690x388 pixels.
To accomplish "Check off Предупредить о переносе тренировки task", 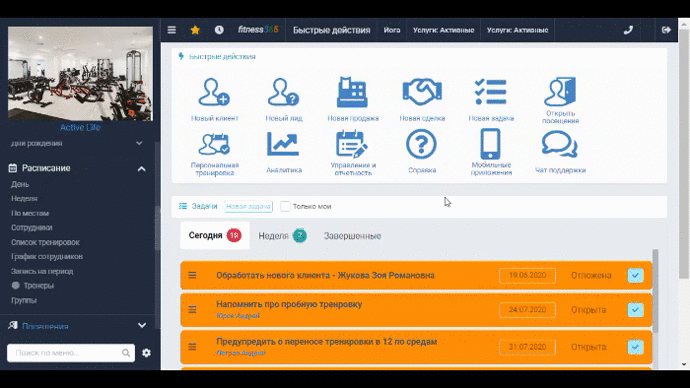I will 635,347.
